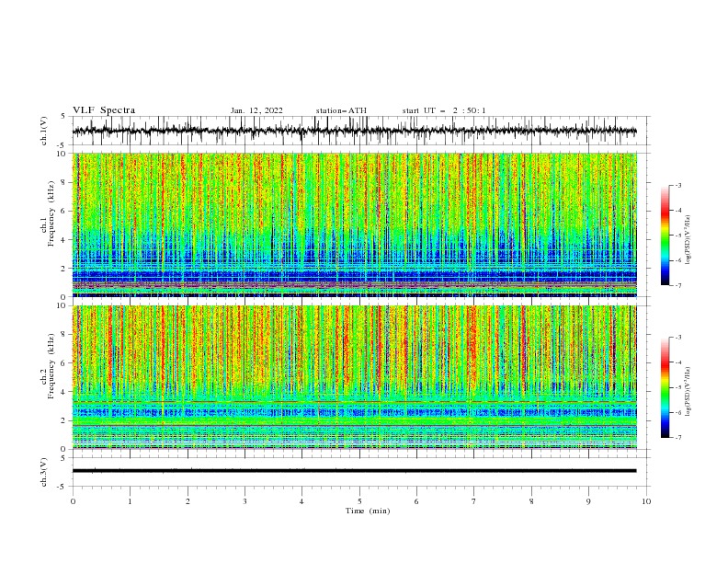The width and height of the screenshot is (728, 563).
Task: Select the ch.1 voltage waveform trace
Action: (354, 131)
